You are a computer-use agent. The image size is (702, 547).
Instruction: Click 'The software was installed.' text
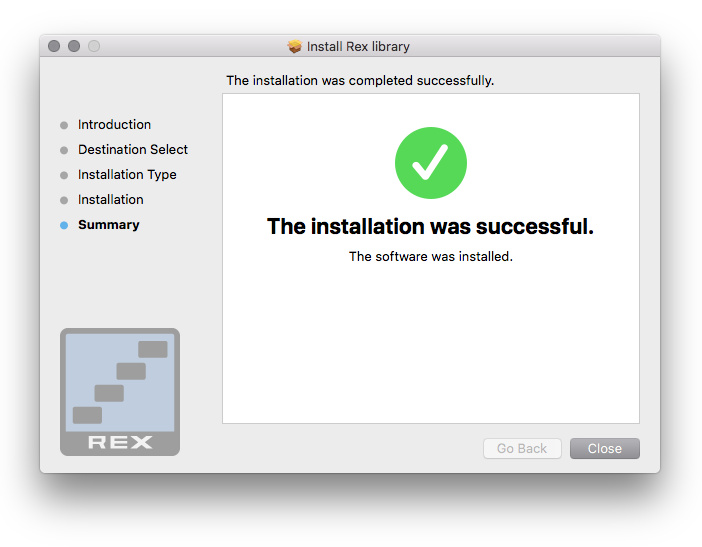(x=431, y=256)
